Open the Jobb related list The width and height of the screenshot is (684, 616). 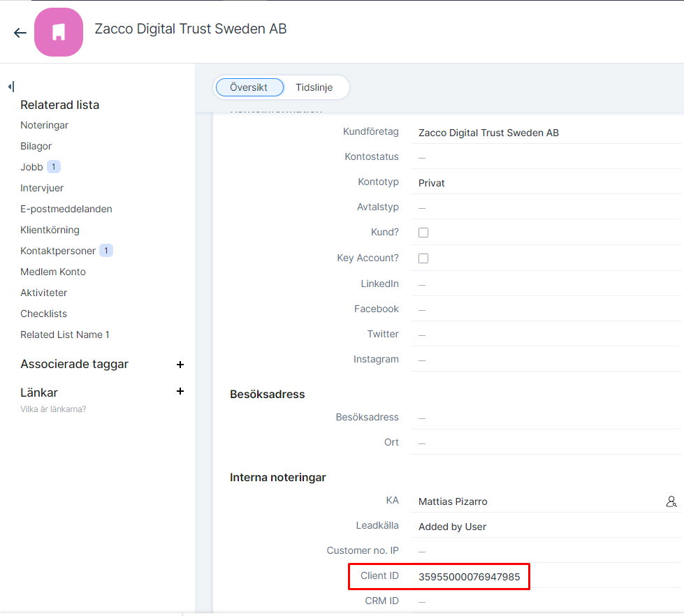31,167
